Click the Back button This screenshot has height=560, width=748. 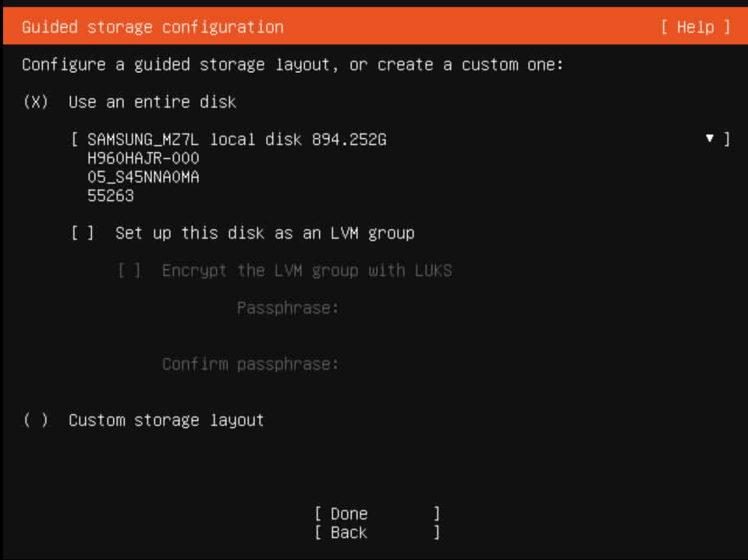pos(377,533)
